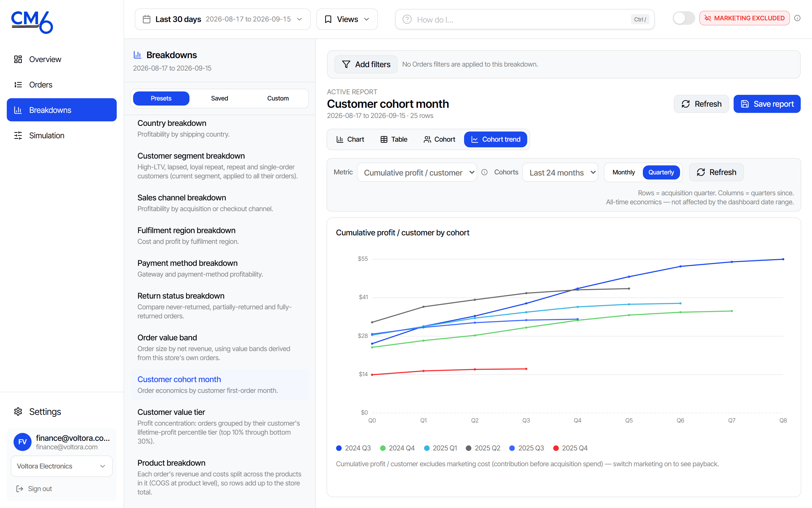This screenshot has height=508, width=812.
Task: Click the info icon next to Metric
Action: [x=484, y=172]
